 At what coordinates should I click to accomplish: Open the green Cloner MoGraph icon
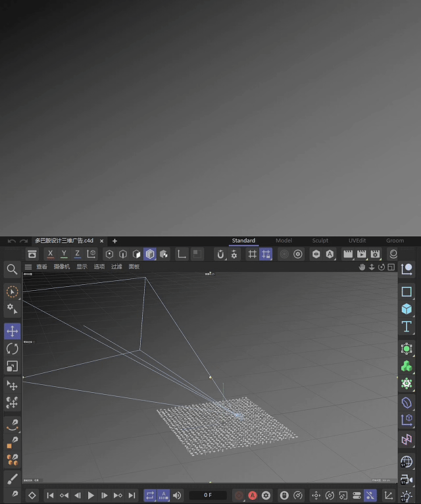click(407, 366)
